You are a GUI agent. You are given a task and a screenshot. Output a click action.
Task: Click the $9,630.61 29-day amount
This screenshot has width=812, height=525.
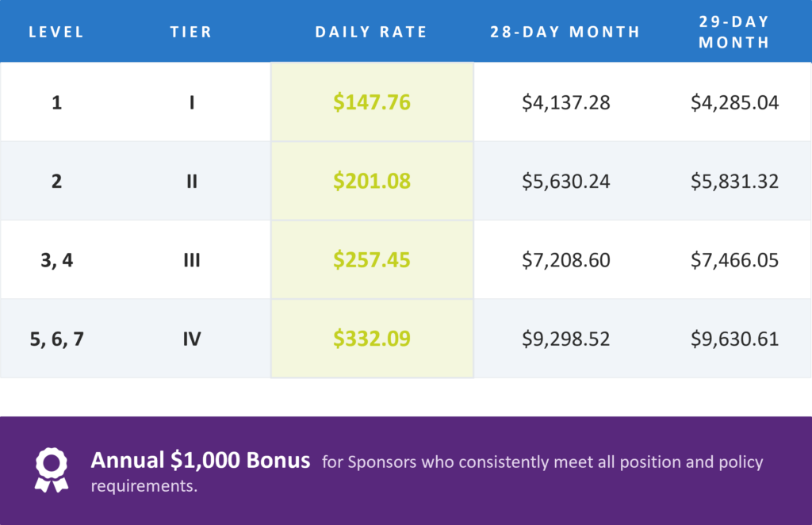point(734,339)
